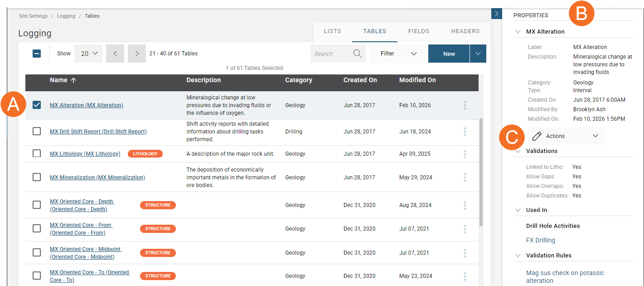Open MX Lithology row options menu
Image resolution: width=644 pixels, height=286 pixels.
(465, 154)
